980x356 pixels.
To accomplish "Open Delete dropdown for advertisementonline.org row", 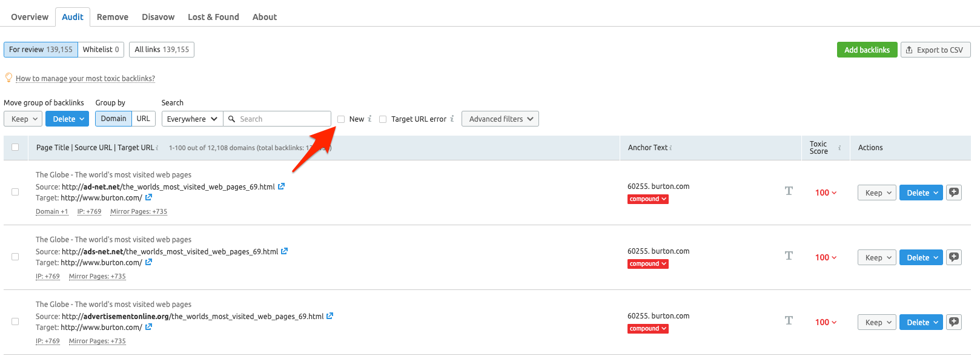I will 921,322.
